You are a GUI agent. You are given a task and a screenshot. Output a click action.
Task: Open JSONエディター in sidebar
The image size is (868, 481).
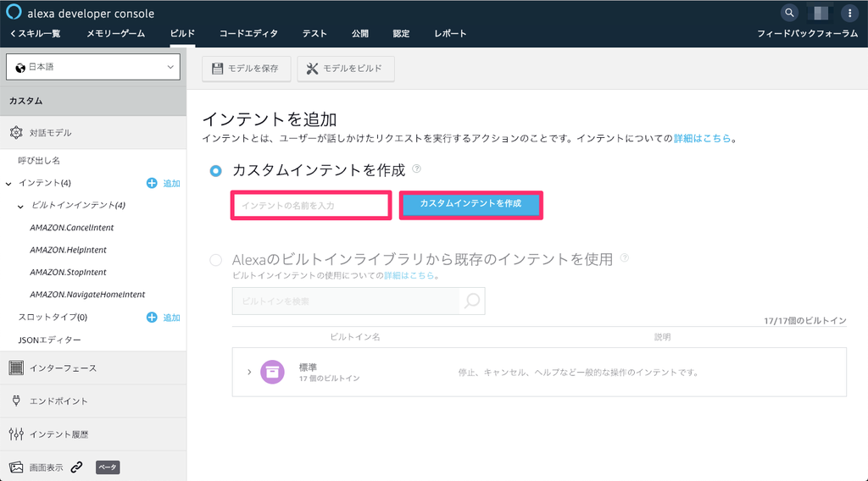[x=49, y=340]
